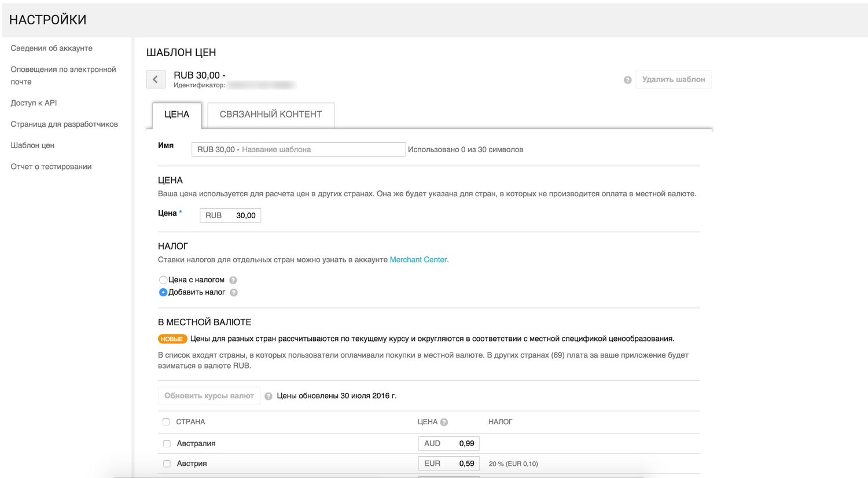Click the 20 % (EUR 0,10) tax value
The image size is (868, 478).
click(x=513, y=464)
